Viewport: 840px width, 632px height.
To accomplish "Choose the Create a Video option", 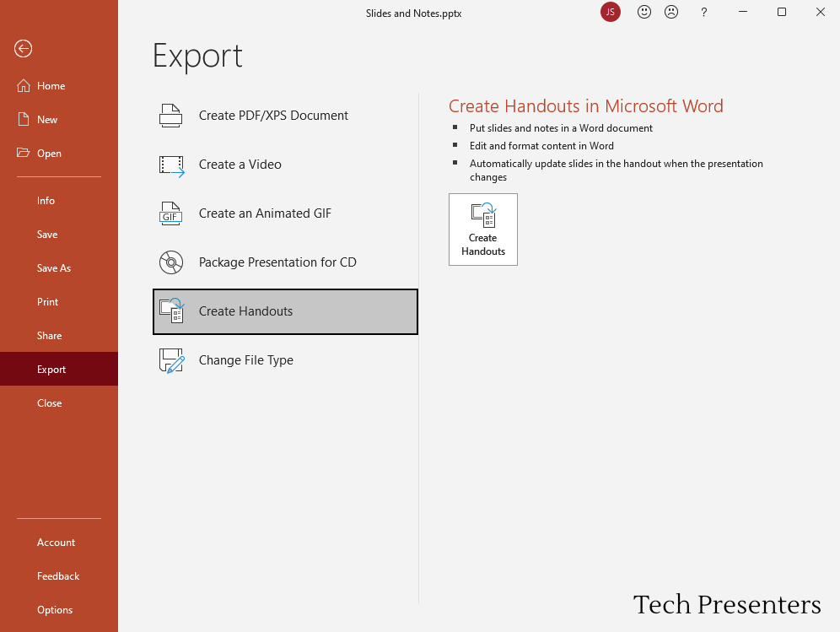I will (x=285, y=165).
